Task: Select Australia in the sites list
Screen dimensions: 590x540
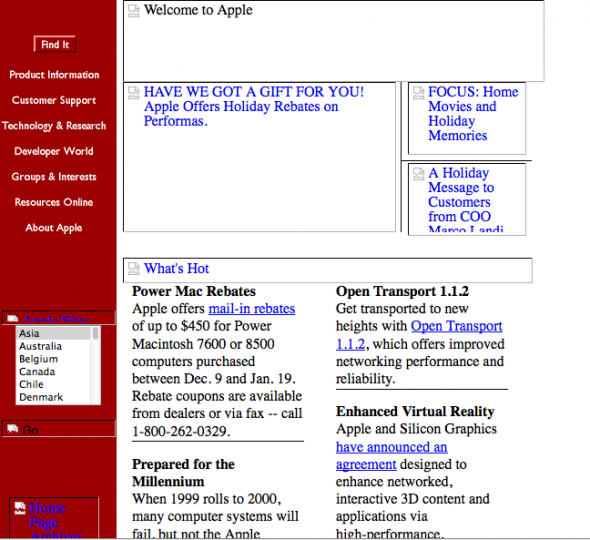Action: [53, 346]
